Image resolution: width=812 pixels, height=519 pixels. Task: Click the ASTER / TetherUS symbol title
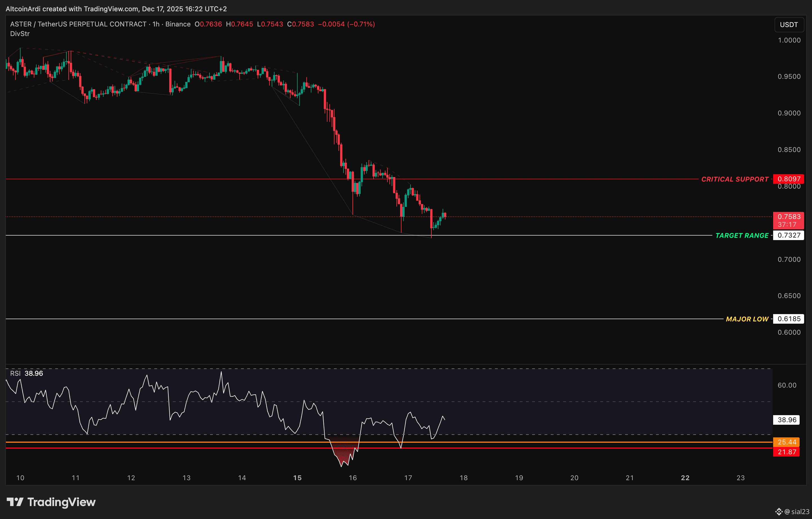coord(78,24)
